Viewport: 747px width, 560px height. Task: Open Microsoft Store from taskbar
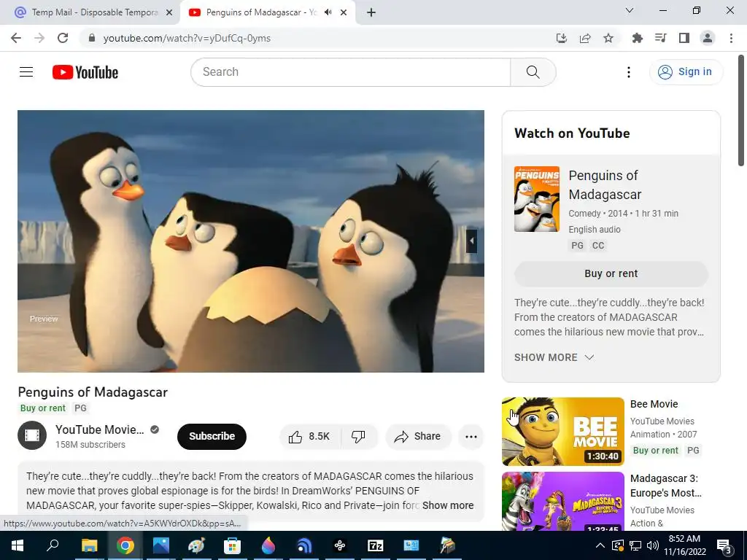[x=232, y=545]
